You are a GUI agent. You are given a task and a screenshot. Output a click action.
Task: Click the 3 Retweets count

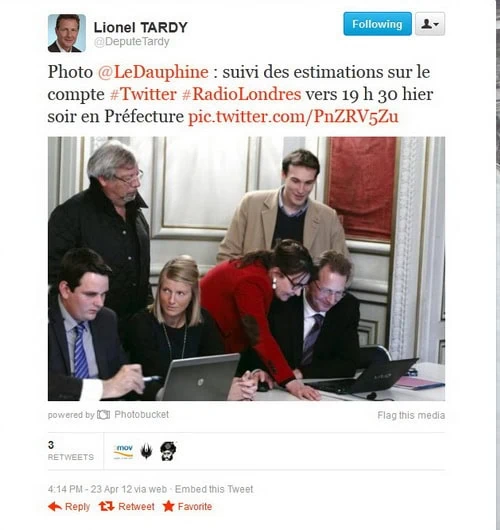(71, 451)
